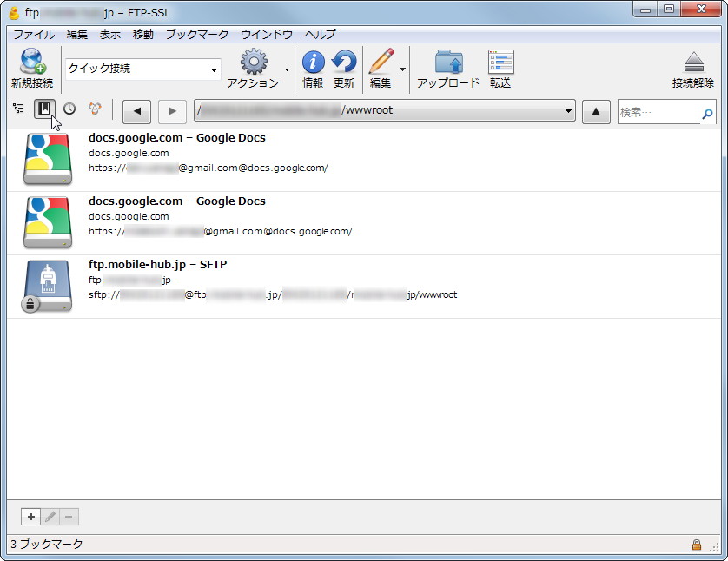
Task: Toggle the bookmarks view icon
Action: (44, 109)
